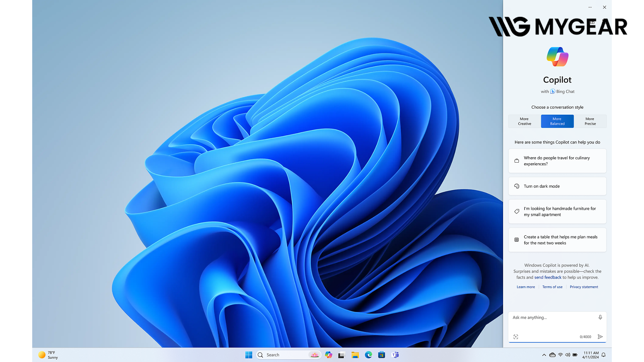
Task: Open the send feedback link
Action: 548,278
